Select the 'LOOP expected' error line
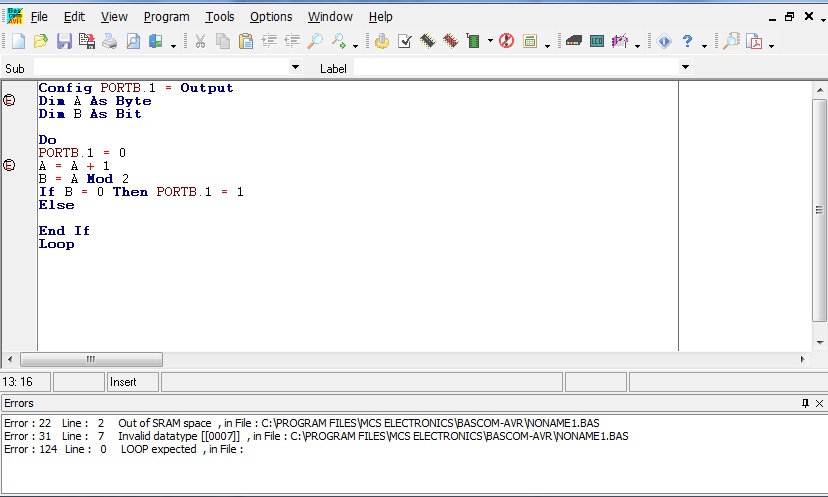 124,449
